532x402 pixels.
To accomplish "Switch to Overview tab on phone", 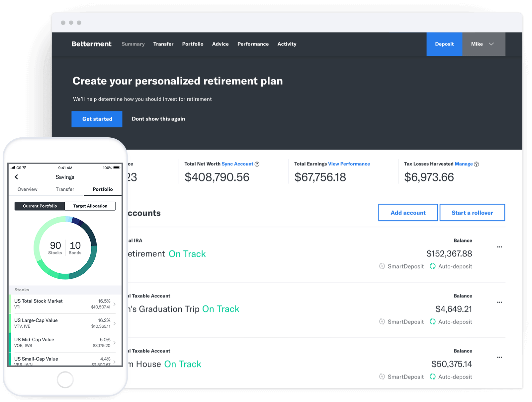I will pos(28,189).
